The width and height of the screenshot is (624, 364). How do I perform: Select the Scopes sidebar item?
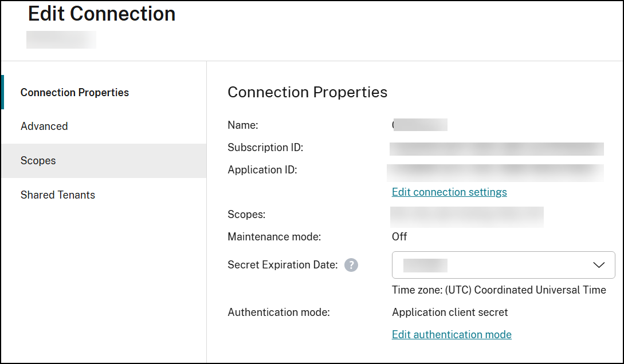(38, 161)
